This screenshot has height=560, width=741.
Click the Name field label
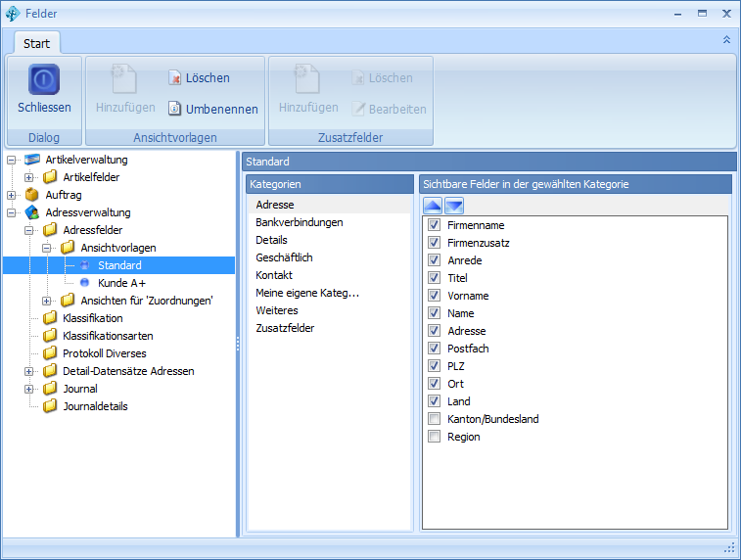[461, 313]
